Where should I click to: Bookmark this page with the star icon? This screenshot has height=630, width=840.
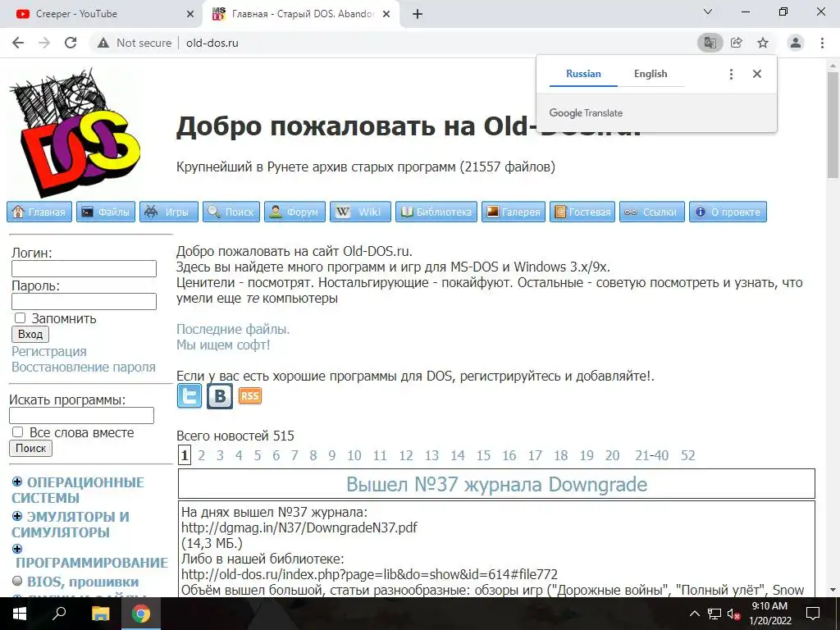coord(763,43)
